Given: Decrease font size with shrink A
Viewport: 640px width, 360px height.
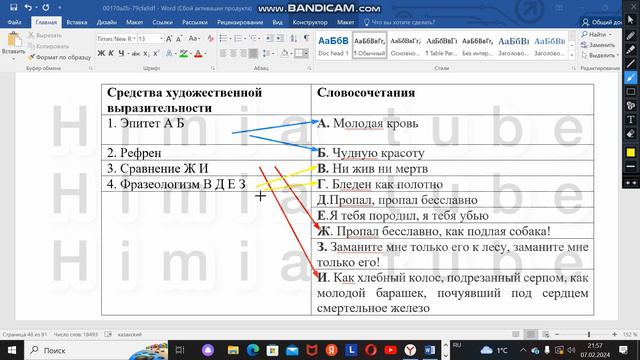Looking at the screenshot, I should [x=179, y=39].
